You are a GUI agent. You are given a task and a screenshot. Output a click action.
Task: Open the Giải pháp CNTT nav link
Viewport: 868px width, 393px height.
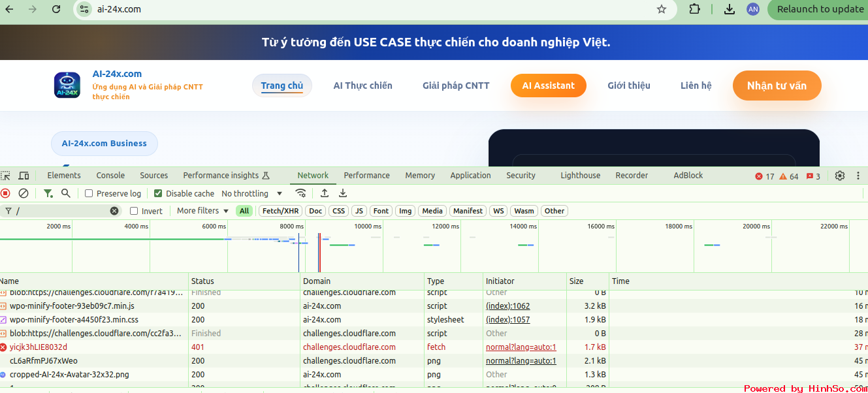tap(456, 86)
